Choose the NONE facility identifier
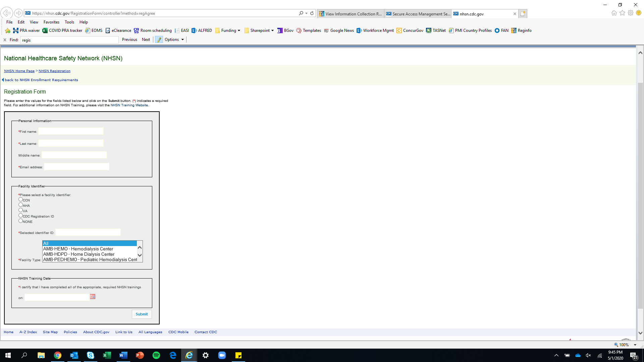Viewport: 644px width, 362px height. click(21, 221)
